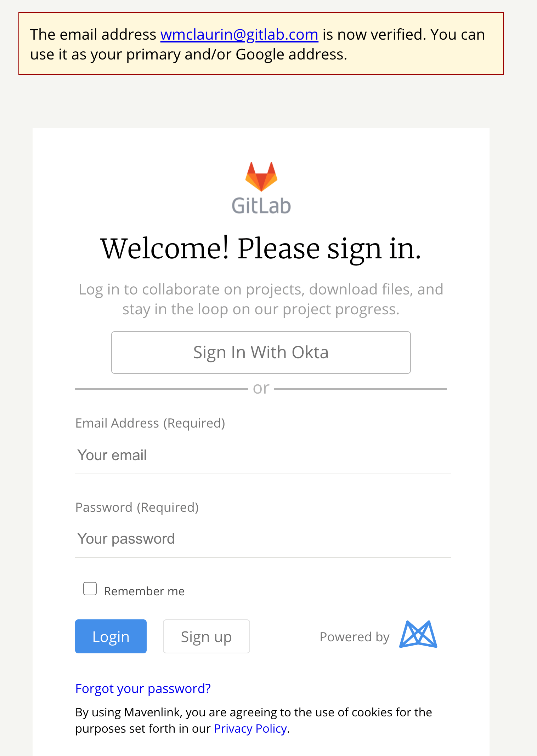Click the "or" divider text
This screenshot has width=537, height=756.
261,388
